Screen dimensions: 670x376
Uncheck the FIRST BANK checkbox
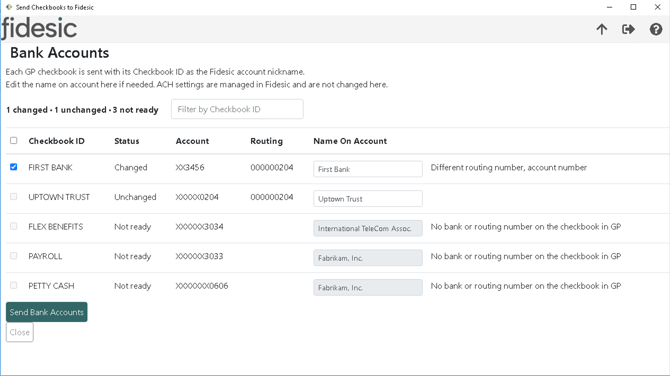coord(14,167)
